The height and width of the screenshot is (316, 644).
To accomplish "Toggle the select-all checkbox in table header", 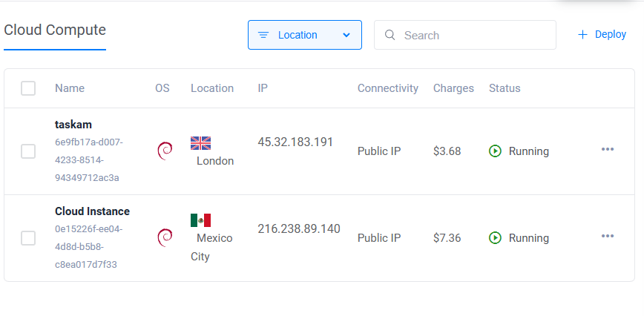I will [28, 88].
